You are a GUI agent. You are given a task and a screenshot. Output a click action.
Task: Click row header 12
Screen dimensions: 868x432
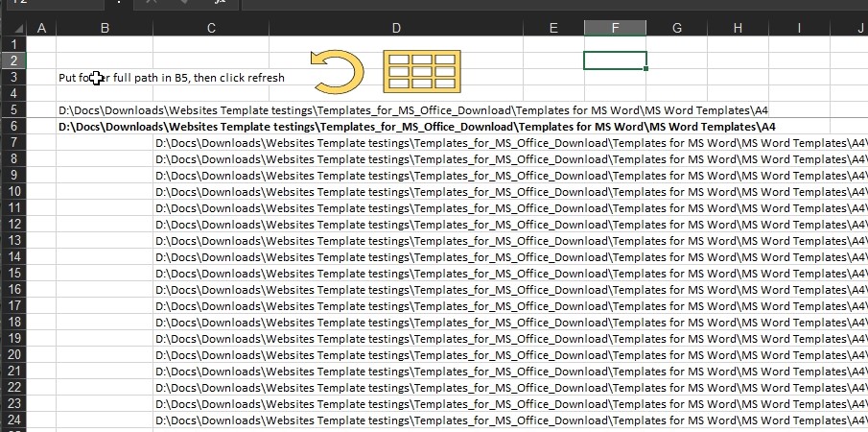(13, 224)
